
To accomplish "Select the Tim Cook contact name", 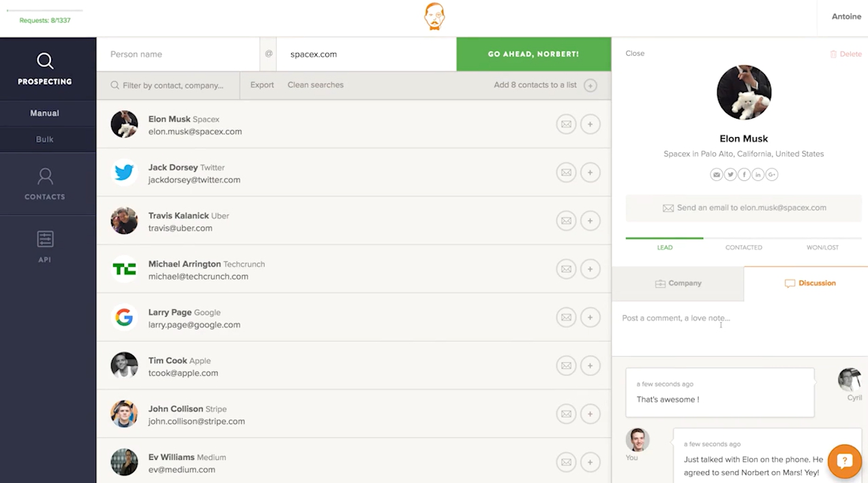I will (168, 360).
